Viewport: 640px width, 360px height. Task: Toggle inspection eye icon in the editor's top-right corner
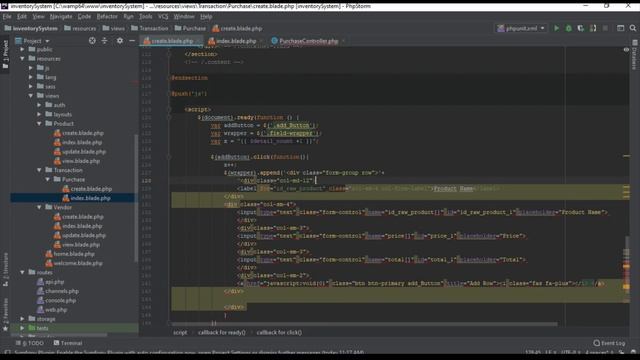point(626,50)
